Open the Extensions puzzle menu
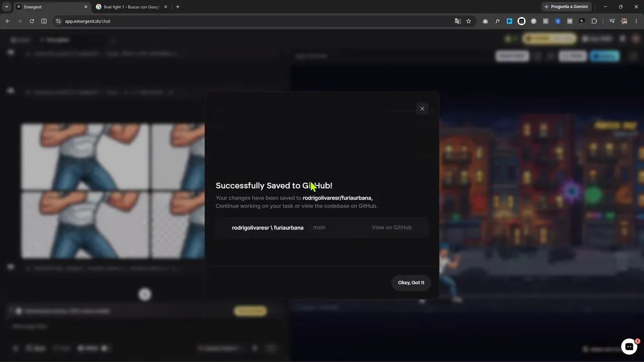644x362 pixels. (594, 21)
